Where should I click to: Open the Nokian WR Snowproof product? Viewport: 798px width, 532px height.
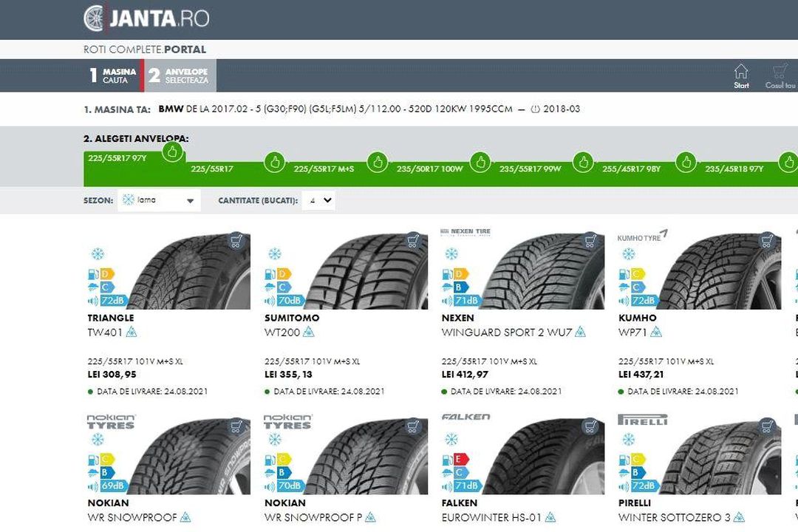click(132, 517)
